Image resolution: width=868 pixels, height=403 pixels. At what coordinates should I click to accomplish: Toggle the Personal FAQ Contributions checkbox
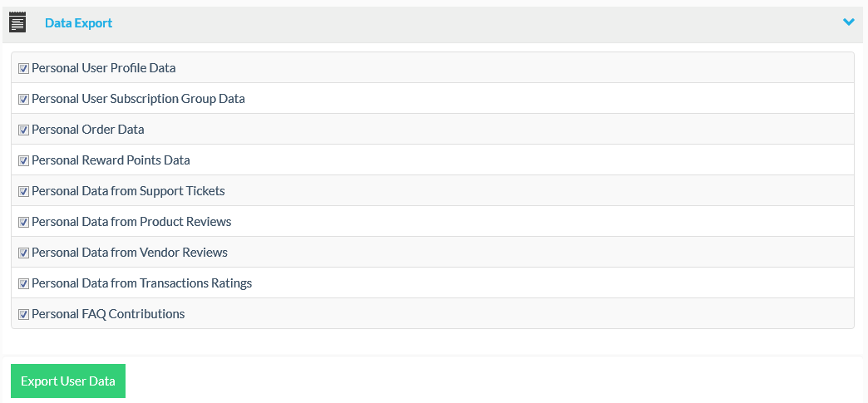tap(23, 314)
